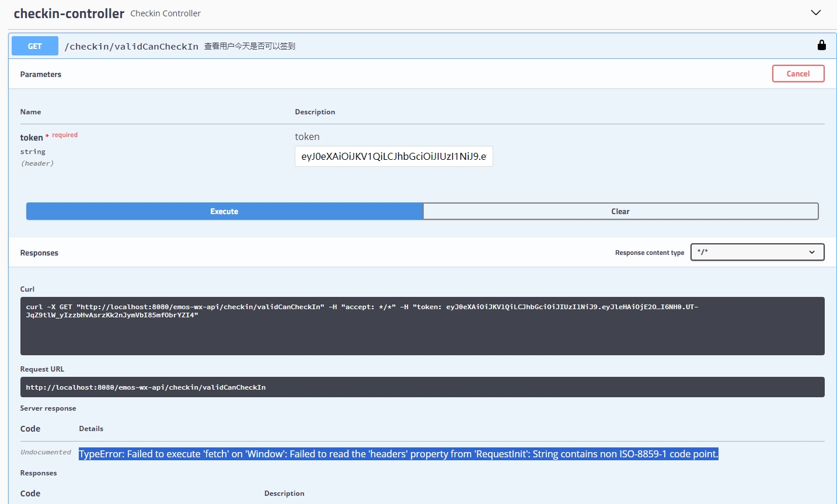Click the Curl command code block

pos(422,326)
